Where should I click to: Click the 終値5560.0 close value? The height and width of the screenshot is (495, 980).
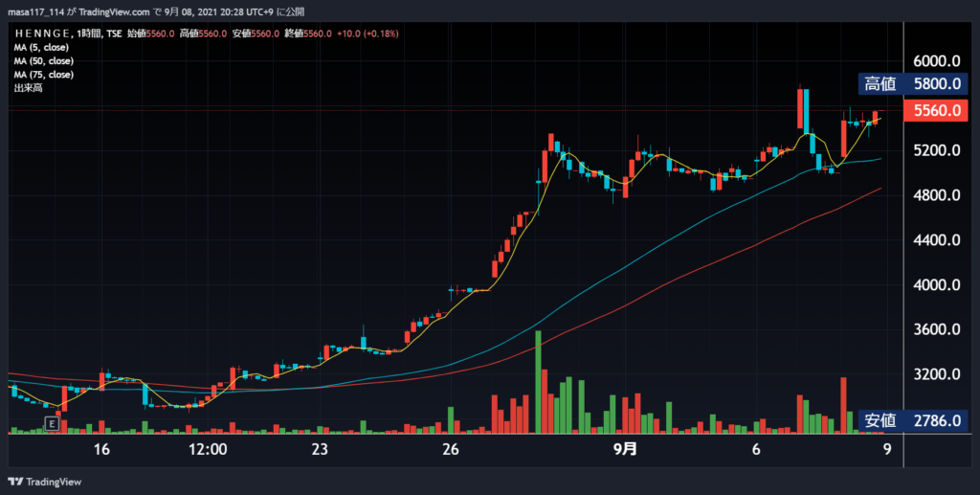click(308, 34)
